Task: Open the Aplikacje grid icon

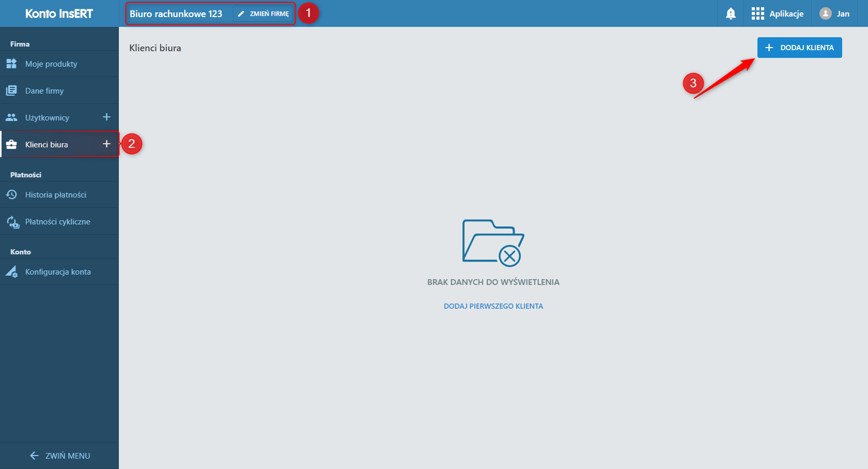Action: click(757, 13)
